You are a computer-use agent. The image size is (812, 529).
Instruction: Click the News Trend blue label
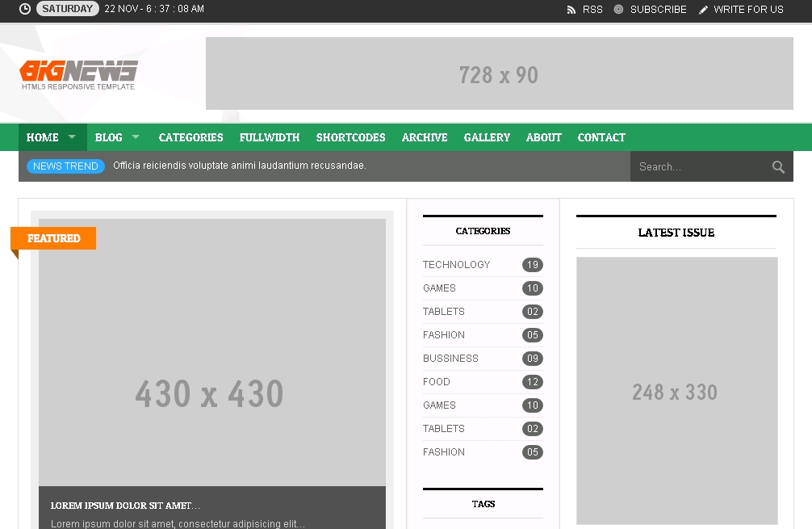point(65,166)
